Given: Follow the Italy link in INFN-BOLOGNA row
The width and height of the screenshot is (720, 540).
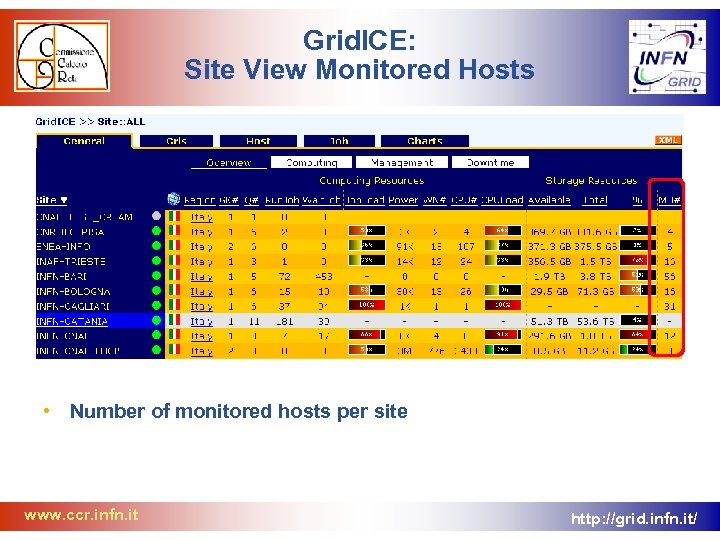Looking at the screenshot, I should pos(201,292).
